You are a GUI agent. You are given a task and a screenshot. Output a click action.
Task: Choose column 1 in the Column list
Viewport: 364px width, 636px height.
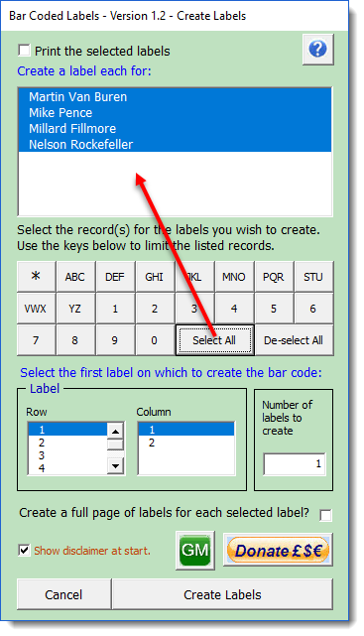click(x=186, y=430)
